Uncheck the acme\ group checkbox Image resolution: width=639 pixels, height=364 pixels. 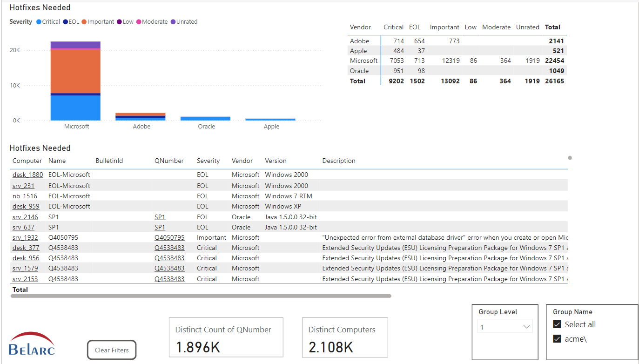tap(557, 339)
